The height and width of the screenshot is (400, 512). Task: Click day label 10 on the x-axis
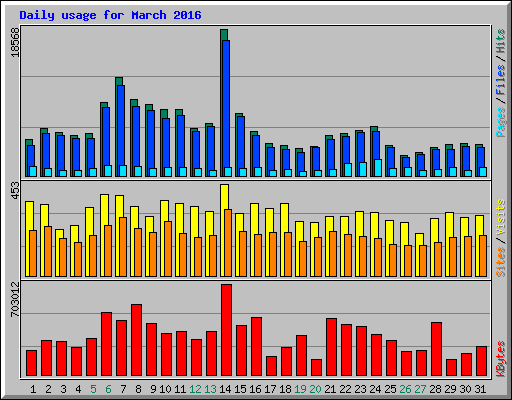click(x=165, y=389)
